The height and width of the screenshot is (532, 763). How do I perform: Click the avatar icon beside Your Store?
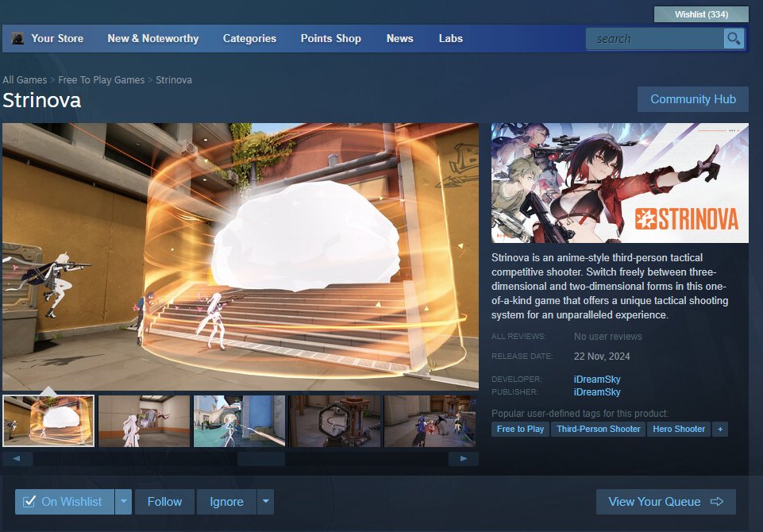(17, 38)
